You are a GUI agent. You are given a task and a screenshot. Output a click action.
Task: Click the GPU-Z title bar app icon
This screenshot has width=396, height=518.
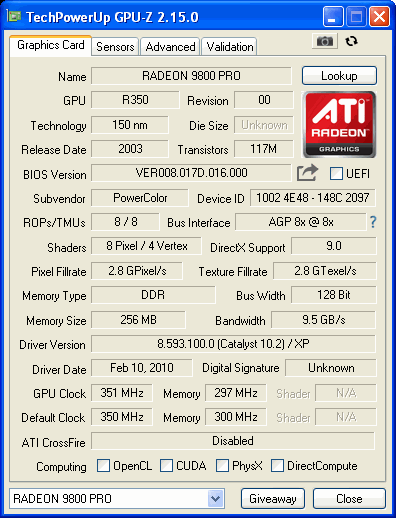(x=14, y=16)
